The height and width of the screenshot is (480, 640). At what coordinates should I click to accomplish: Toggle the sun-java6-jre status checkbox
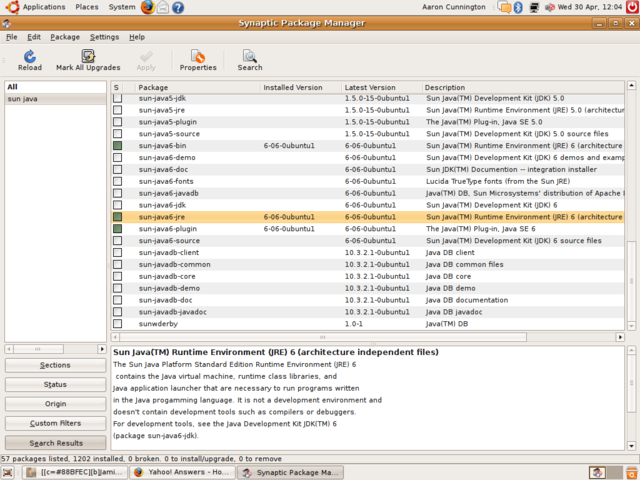click(118, 216)
